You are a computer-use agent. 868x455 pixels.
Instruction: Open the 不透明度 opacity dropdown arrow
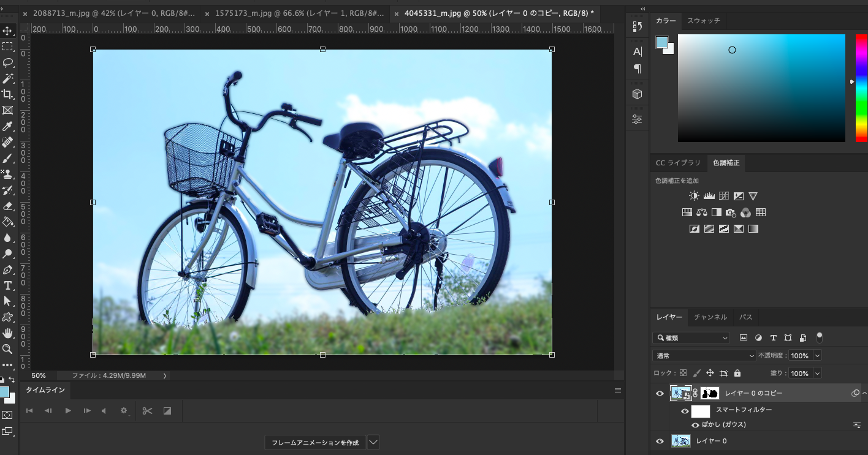[817, 356]
